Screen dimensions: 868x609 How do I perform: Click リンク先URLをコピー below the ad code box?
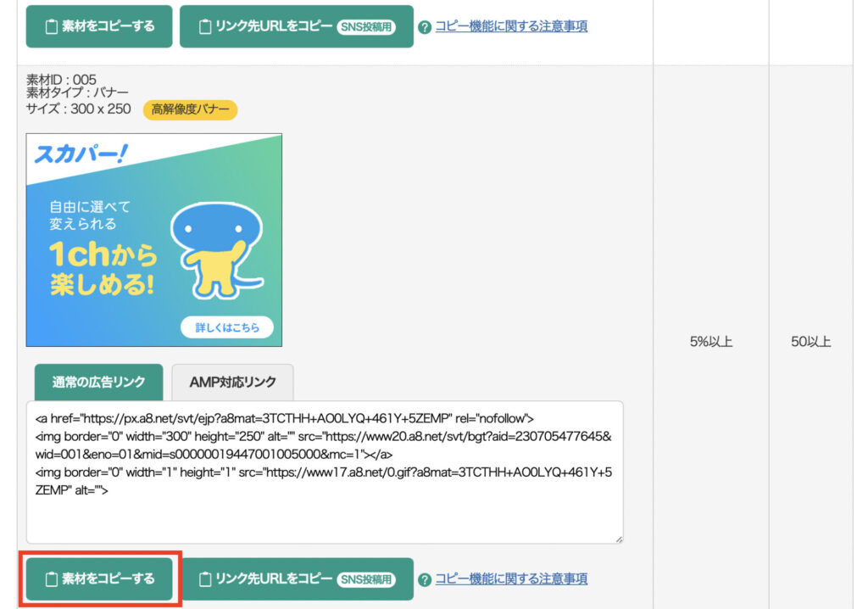(x=297, y=579)
